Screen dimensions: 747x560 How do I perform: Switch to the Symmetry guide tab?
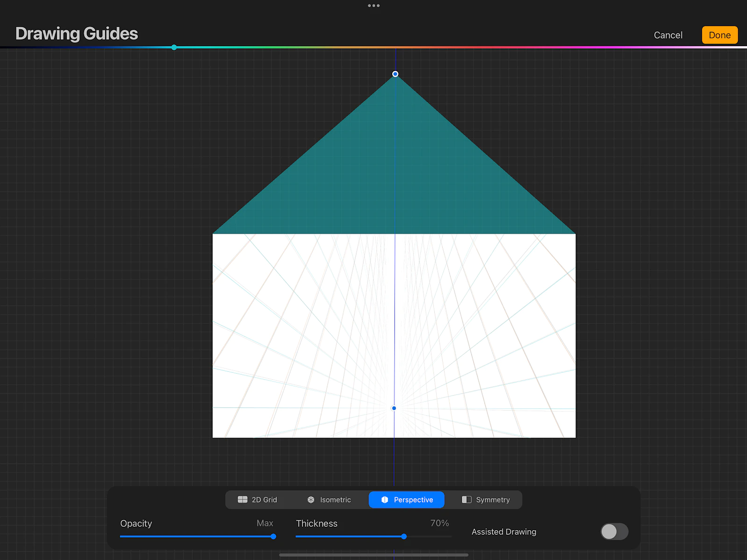click(x=486, y=500)
